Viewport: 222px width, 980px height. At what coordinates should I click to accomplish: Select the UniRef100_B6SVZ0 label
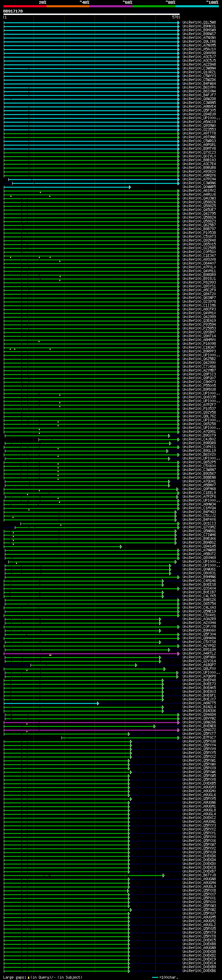(x=199, y=455)
